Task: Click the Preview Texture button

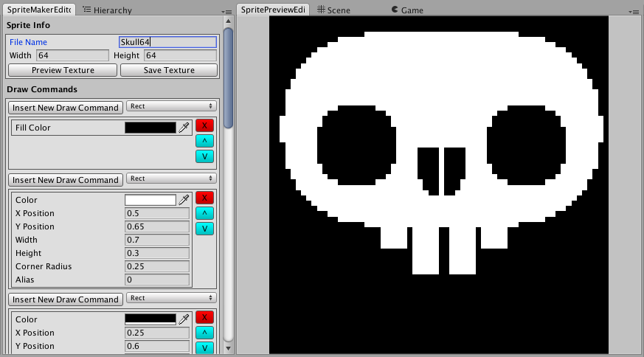Action: (63, 70)
